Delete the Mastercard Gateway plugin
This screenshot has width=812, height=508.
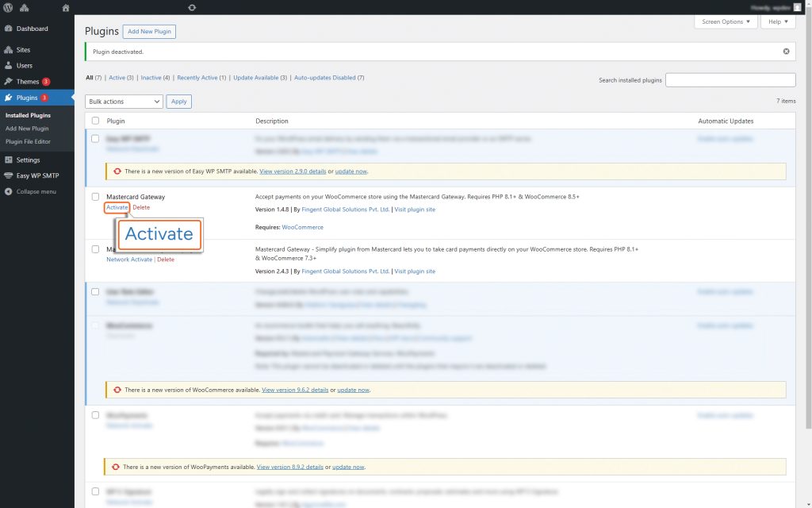coord(141,207)
